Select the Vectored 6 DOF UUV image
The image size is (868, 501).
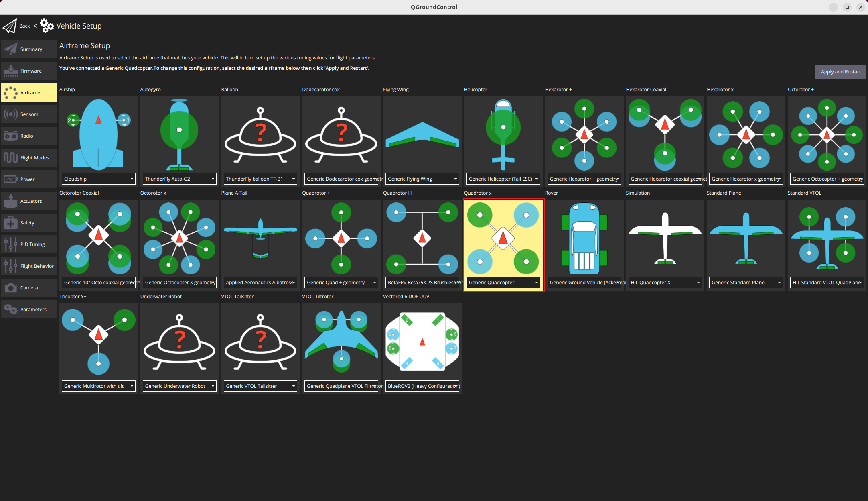coord(422,342)
